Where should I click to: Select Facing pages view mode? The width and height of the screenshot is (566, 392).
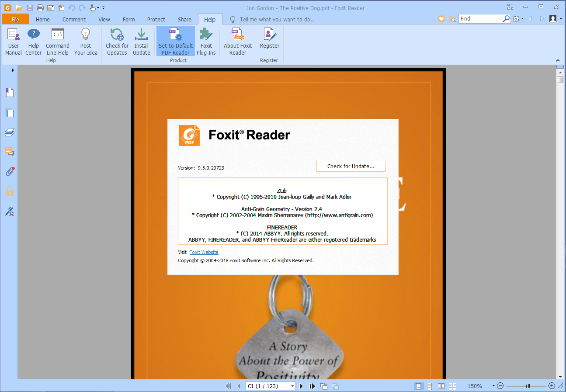[441, 386]
